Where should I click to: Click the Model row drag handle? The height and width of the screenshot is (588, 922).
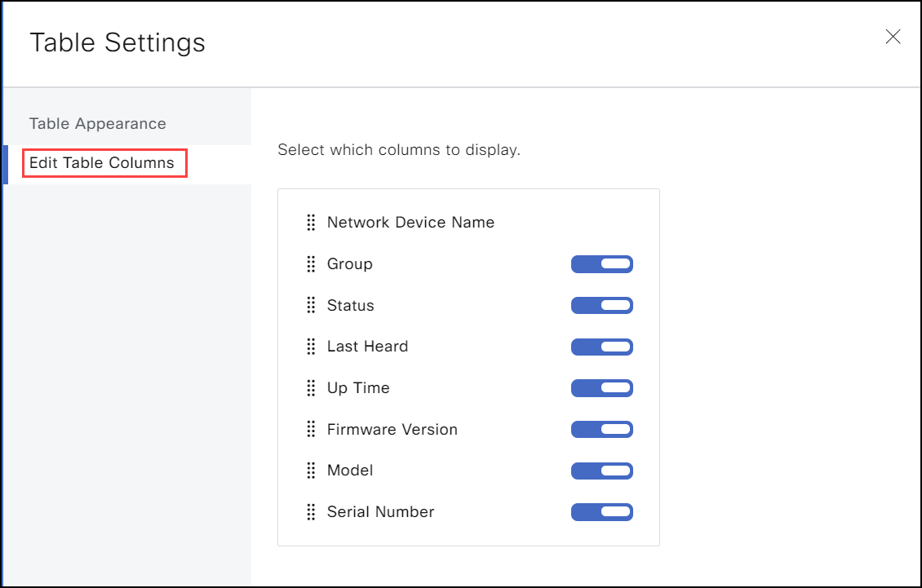pyautogui.click(x=311, y=471)
